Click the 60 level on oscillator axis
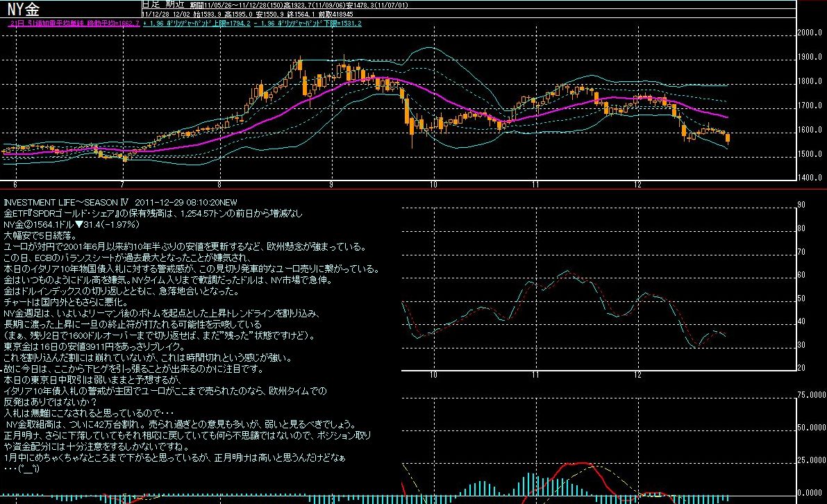This screenshot has width=827, height=504. coord(801,275)
